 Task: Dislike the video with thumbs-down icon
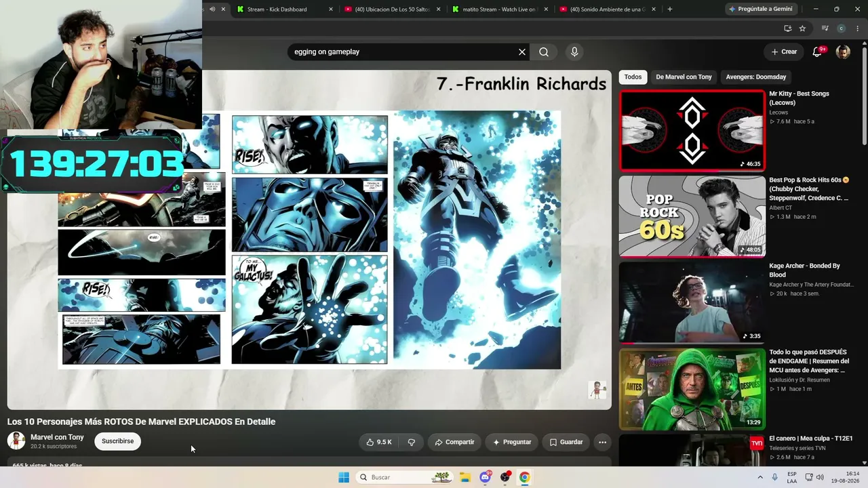411,442
